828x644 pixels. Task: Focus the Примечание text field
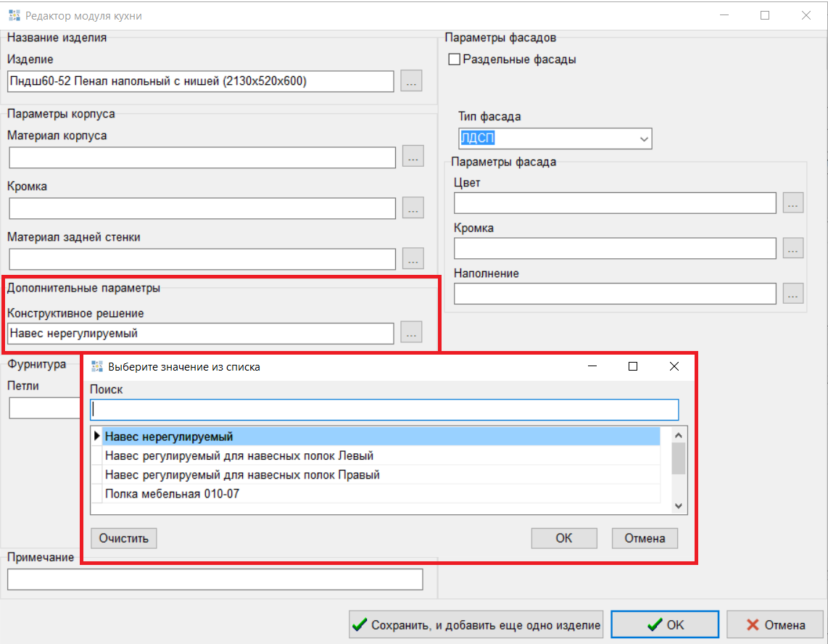pos(215,579)
